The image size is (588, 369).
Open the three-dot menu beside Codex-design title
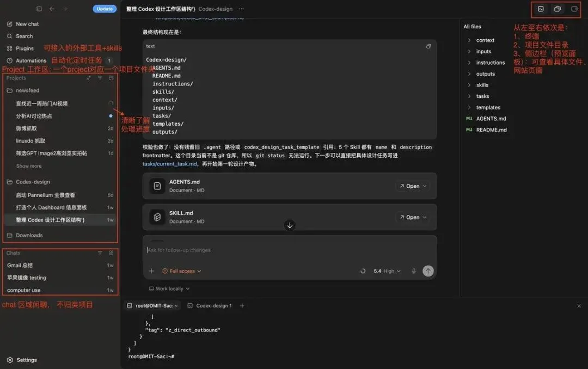(241, 9)
